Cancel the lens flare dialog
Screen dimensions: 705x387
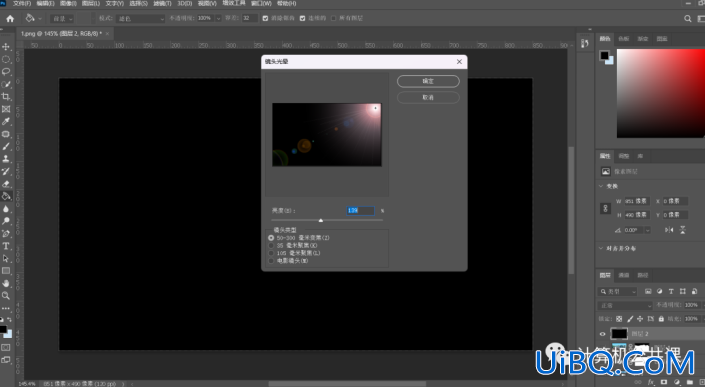(428, 97)
